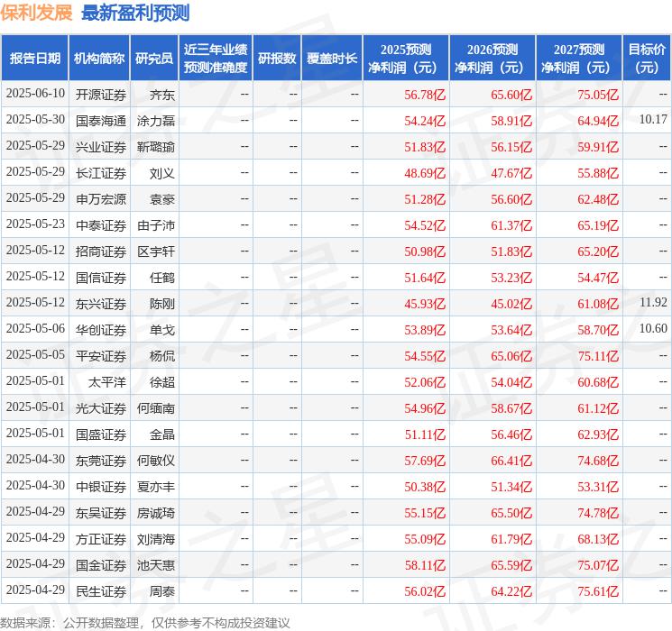The height and width of the screenshot is (631, 672).
Task: Select 开源证券 institution cell
Action: tap(101, 95)
